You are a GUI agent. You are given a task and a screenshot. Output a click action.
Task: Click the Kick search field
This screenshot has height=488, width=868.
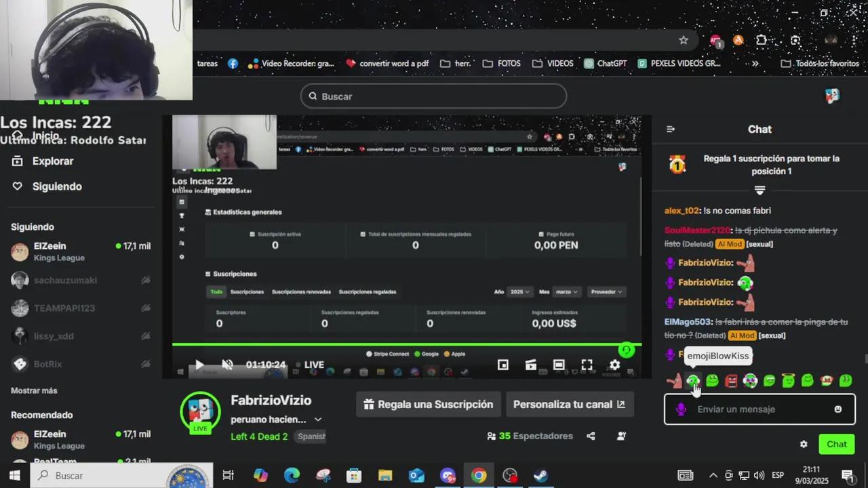coord(433,96)
